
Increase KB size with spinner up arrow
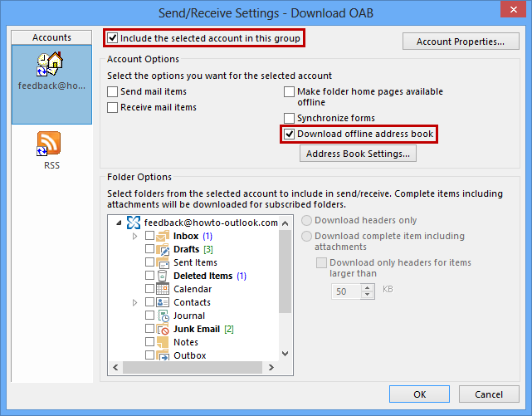368,288
